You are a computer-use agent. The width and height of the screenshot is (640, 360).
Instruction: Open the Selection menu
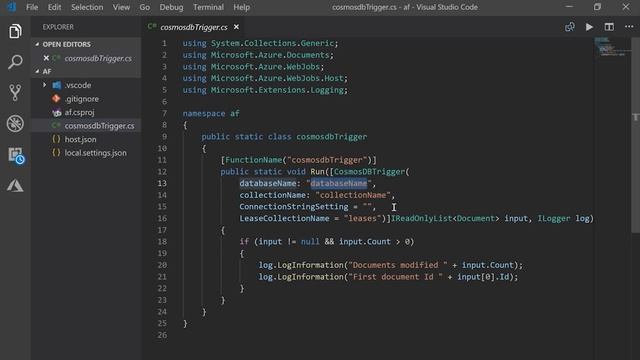click(87, 7)
